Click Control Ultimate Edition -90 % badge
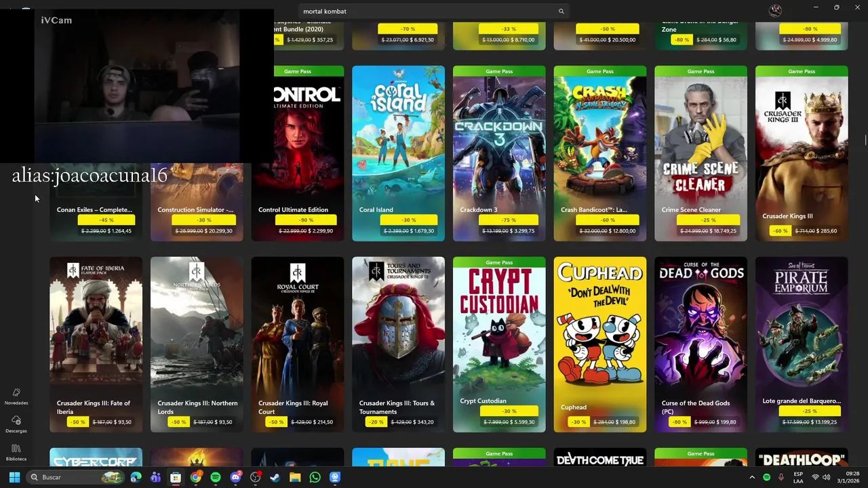 pos(307,220)
